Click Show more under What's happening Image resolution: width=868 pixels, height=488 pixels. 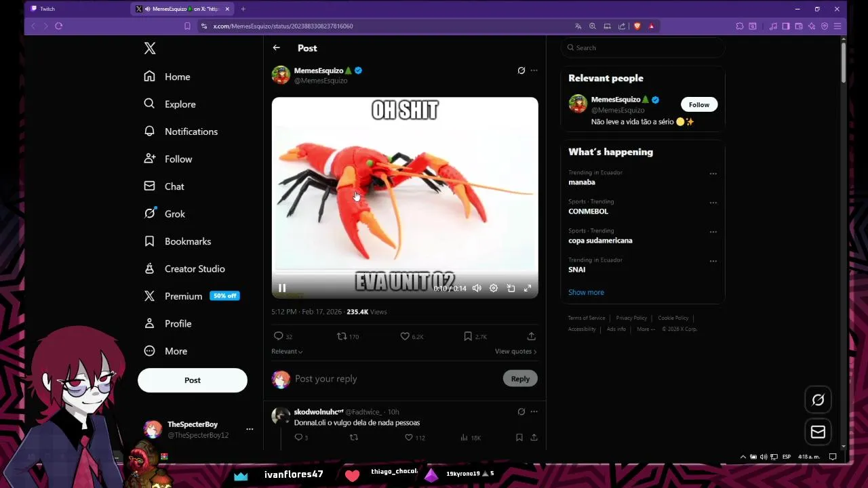[x=586, y=292]
